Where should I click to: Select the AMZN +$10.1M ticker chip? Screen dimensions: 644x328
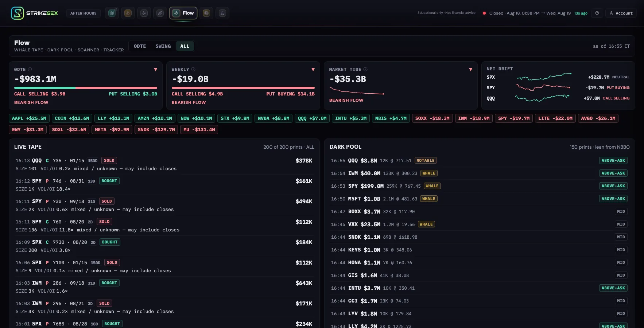[155, 118]
